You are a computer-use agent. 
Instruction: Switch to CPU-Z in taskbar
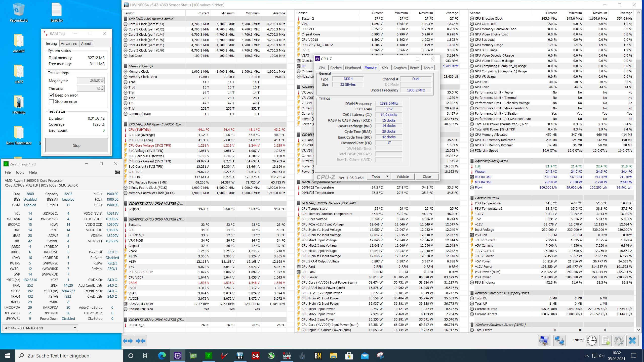177,356
